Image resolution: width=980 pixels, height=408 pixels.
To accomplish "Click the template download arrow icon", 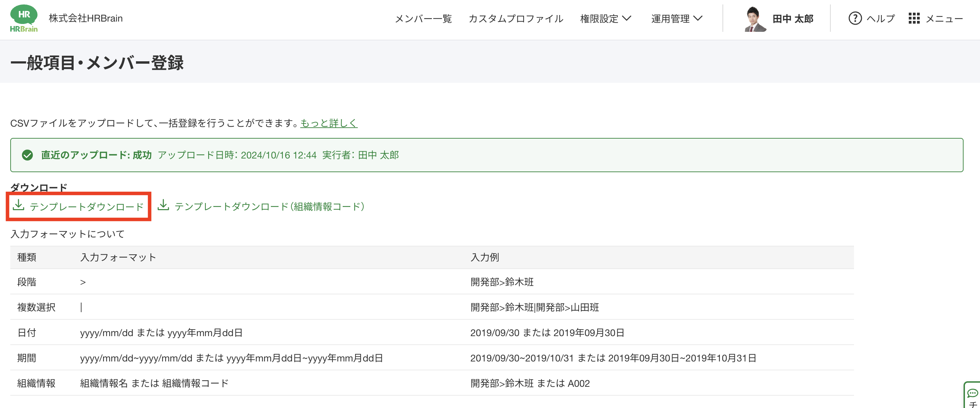I will (x=18, y=205).
